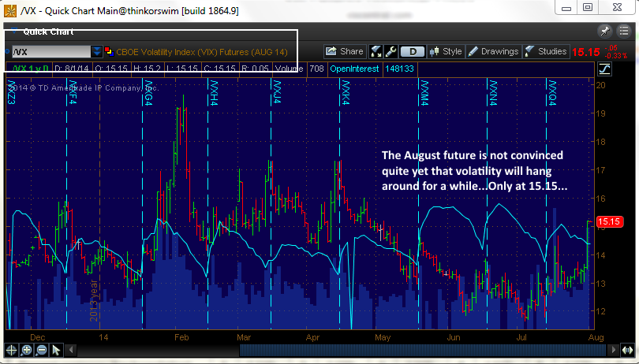
Task: Click the colored squares symbol link icon
Action: tap(109, 51)
